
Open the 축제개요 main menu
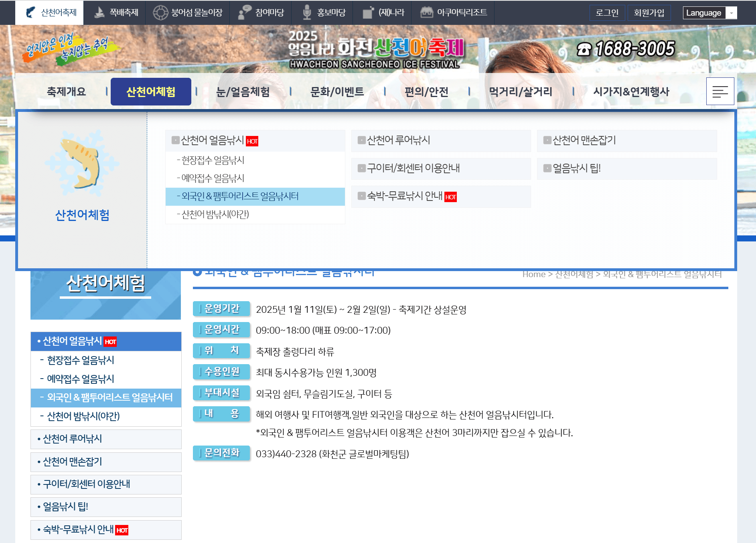pos(67,92)
